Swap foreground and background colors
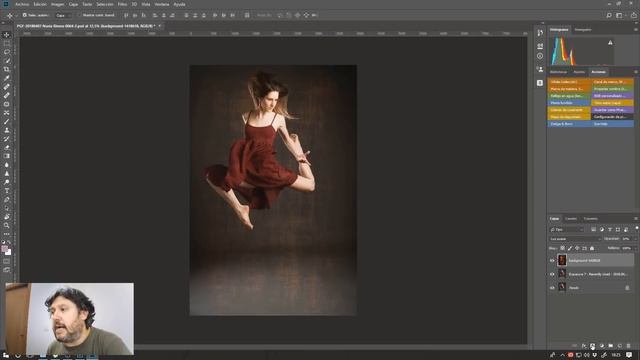Screen dimensions: 640x360 [x=9, y=242]
